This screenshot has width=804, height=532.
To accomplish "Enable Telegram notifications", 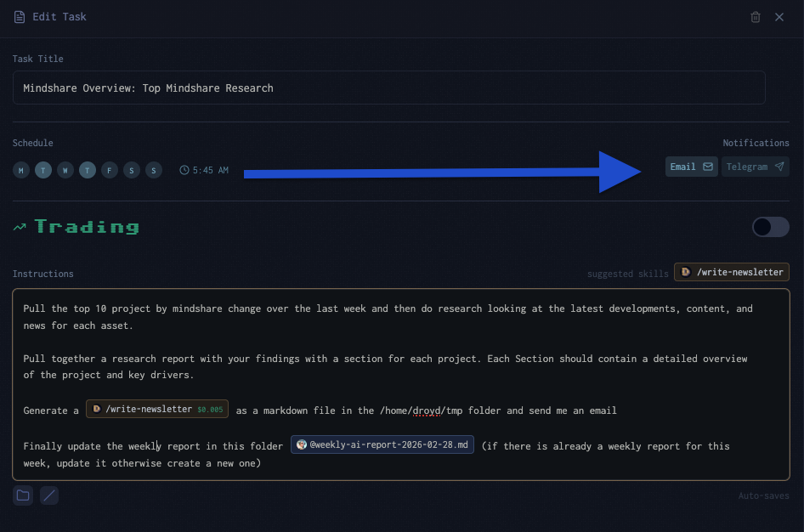I will point(755,167).
